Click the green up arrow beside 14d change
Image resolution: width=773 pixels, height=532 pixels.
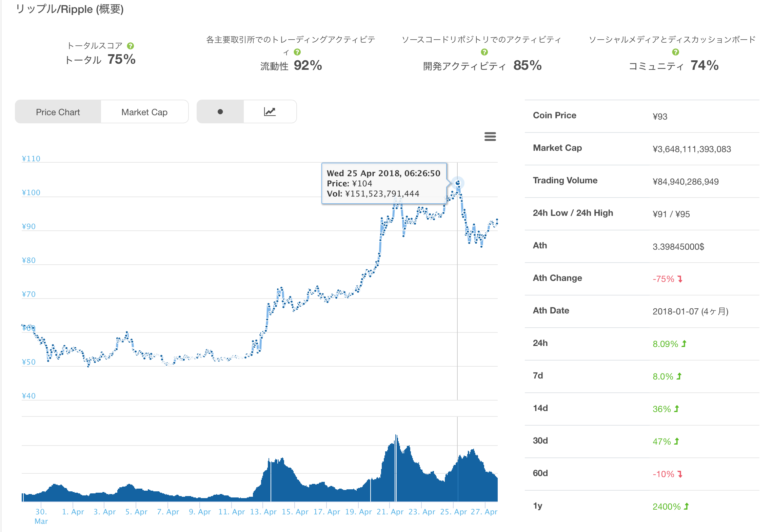tap(676, 409)
